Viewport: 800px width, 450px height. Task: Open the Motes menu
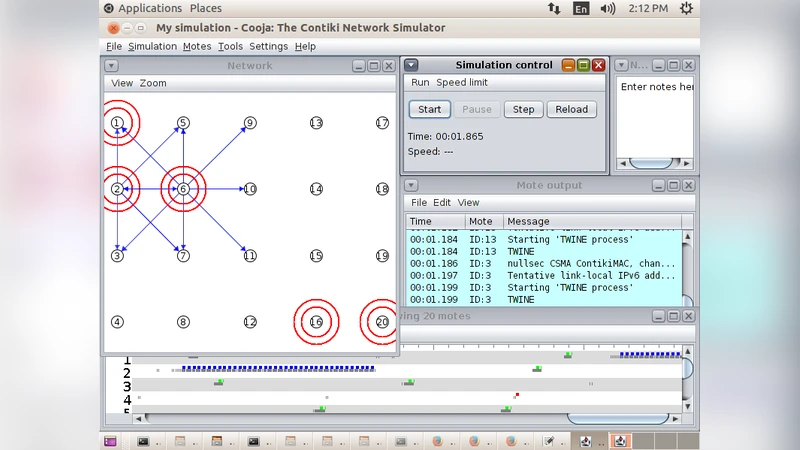197,46
